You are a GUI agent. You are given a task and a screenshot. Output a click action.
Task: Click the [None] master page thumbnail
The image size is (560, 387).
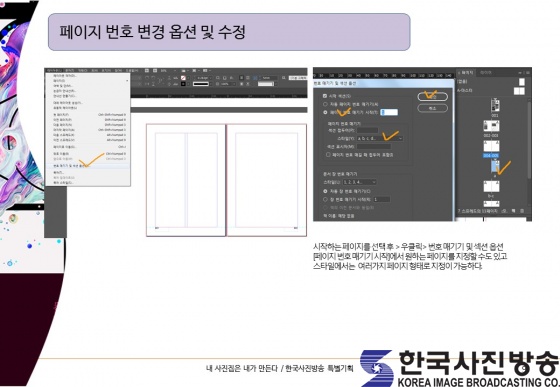coord(522,82)
